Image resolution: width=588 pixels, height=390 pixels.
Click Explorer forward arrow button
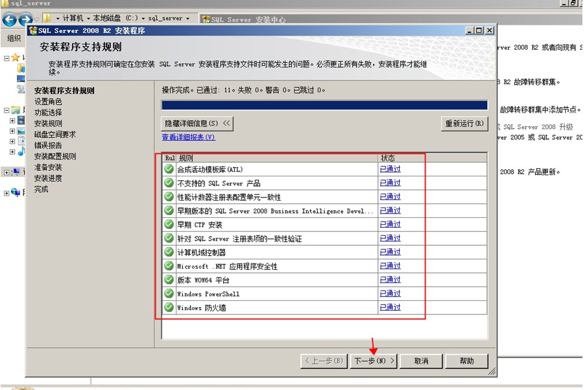click(25, 19)
